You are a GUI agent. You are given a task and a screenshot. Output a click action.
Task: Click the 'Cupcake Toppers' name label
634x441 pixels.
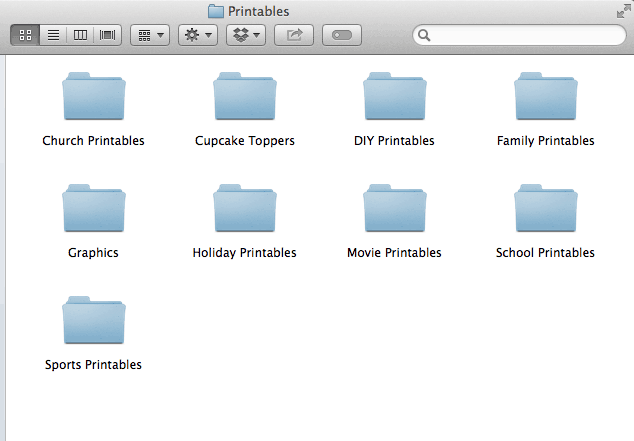point(245,141)
